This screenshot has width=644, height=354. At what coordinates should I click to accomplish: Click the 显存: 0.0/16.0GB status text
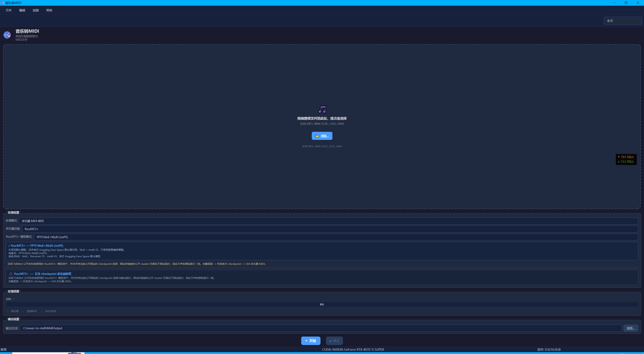[x=549, y=349]
